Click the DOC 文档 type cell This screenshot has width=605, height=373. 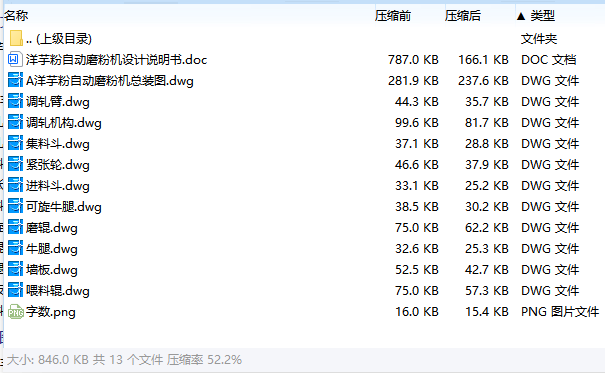coord(549,60)
